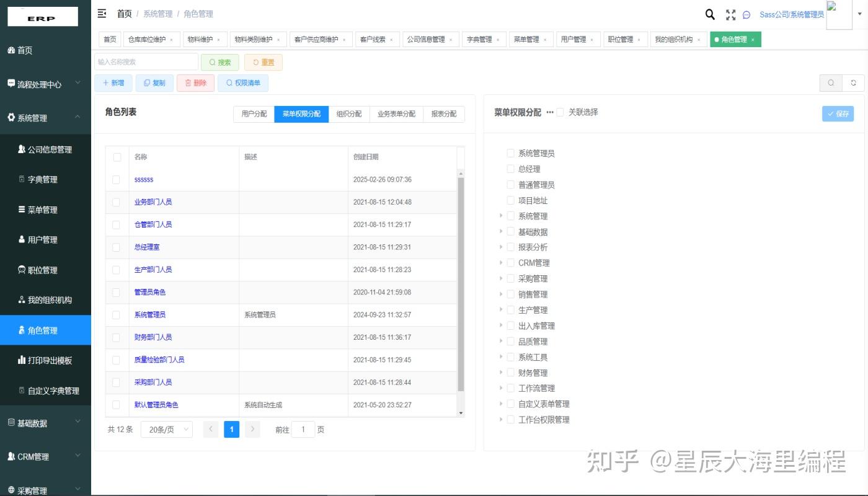The height and width of the screenshot is (496, 868).
Task: Open the 20条/页 page size dropdown
Action: click(x=166, y=429)
